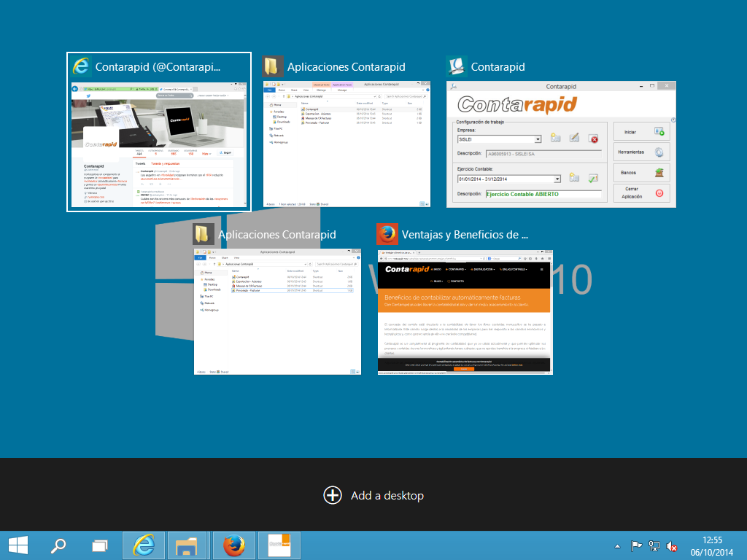The image size is (747, 560).
Task: Switch to Contarapid app in taskbar
Action: tap(279, 545)
